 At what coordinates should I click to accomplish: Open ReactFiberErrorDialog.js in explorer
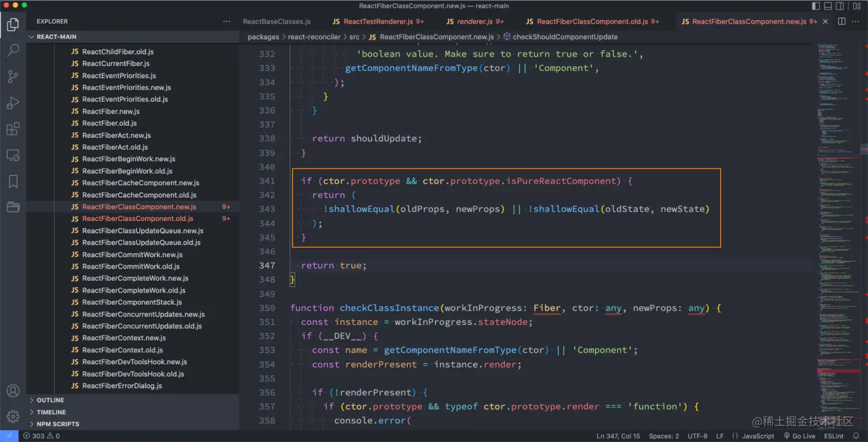[133, 385]
